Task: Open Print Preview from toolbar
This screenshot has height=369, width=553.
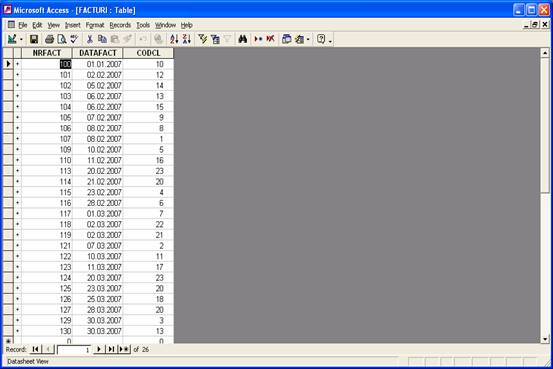Action: 62,39
